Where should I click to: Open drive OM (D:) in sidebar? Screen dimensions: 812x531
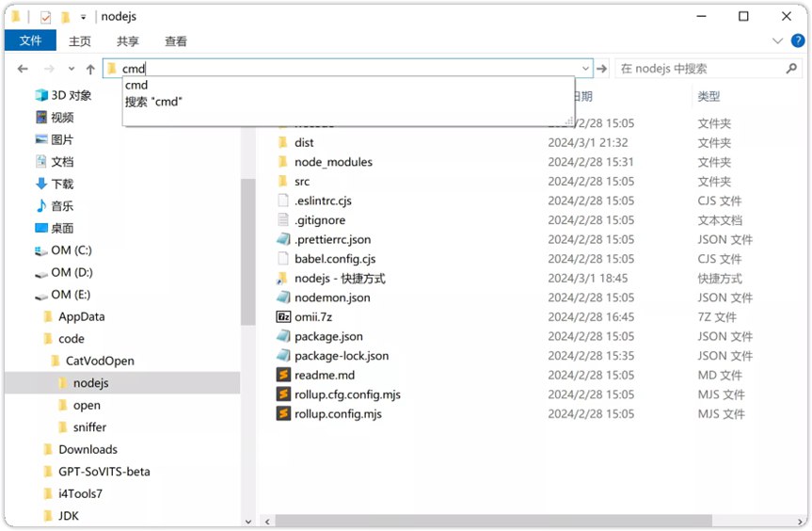(x=63, y=272)
